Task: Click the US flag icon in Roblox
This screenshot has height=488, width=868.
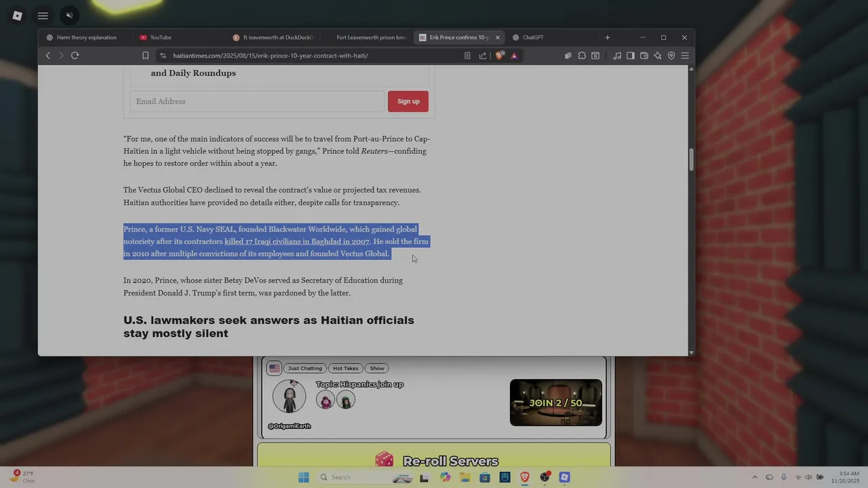Action: [274, 368]
